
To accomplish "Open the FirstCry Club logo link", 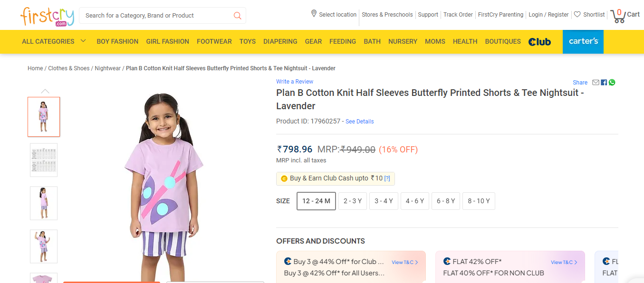I will [539, 42].
